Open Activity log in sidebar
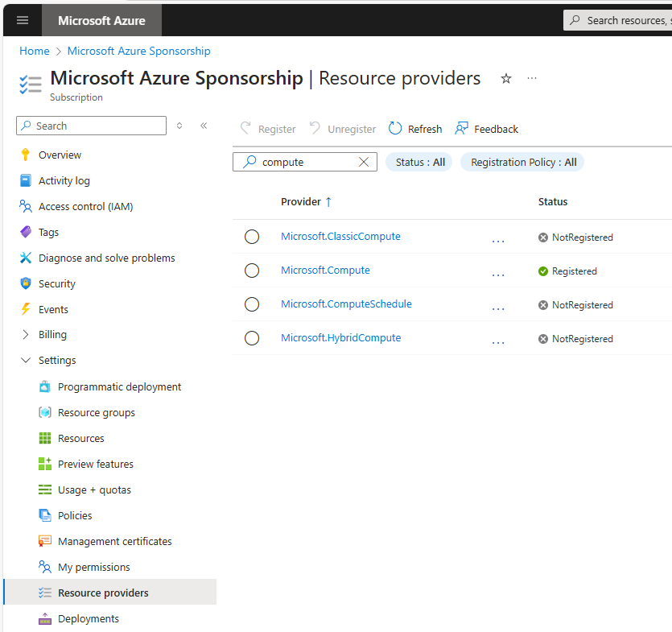The image size is (672, 632). (x=64, y=180)
